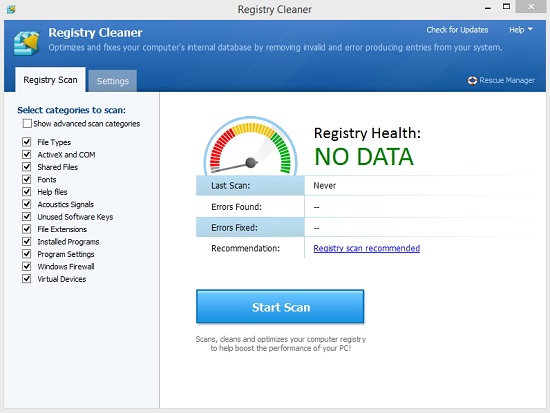Start the registry scan
Image resolution: width=550 pixels, height=413 pixels.
click(280, 306)
